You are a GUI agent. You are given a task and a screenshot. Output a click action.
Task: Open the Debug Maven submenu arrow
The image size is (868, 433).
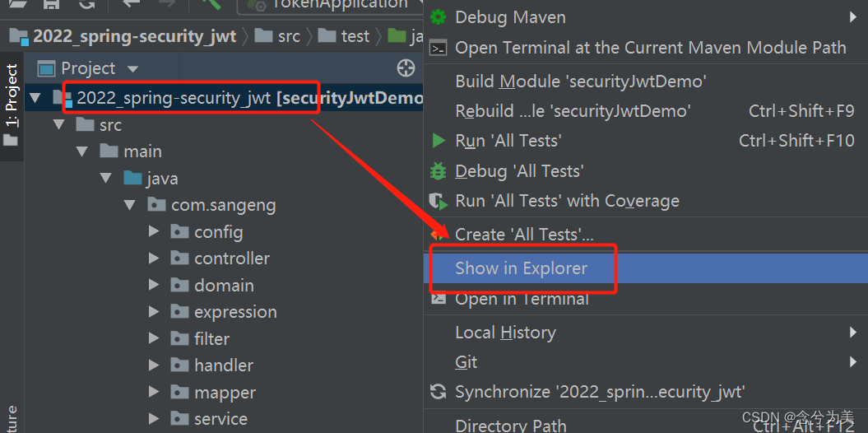pyautogui.click(x=852, y=17)
